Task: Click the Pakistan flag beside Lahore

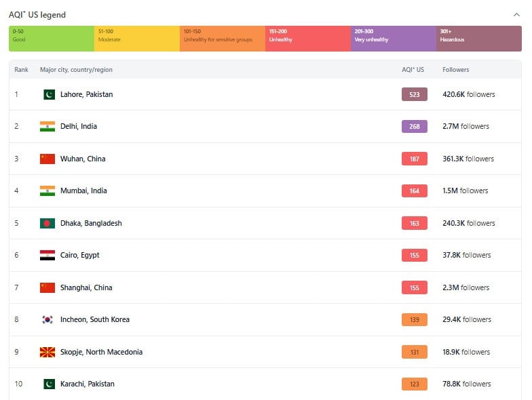Action: pos(47,94)
